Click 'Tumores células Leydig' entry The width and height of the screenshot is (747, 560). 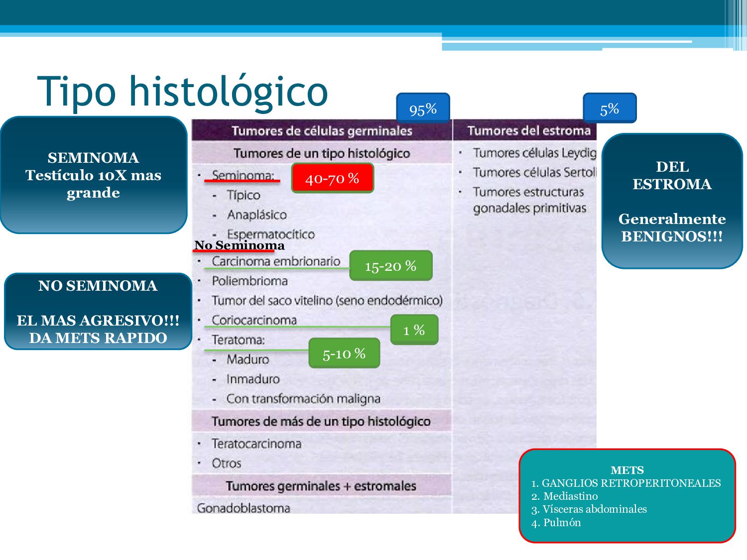(534, 153)
